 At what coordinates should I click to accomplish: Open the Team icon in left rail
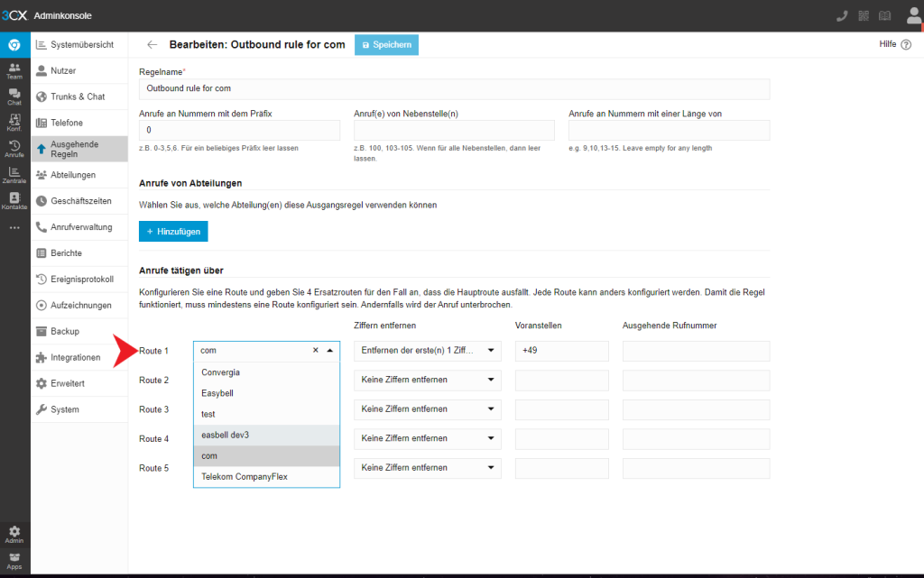[14, 70]
